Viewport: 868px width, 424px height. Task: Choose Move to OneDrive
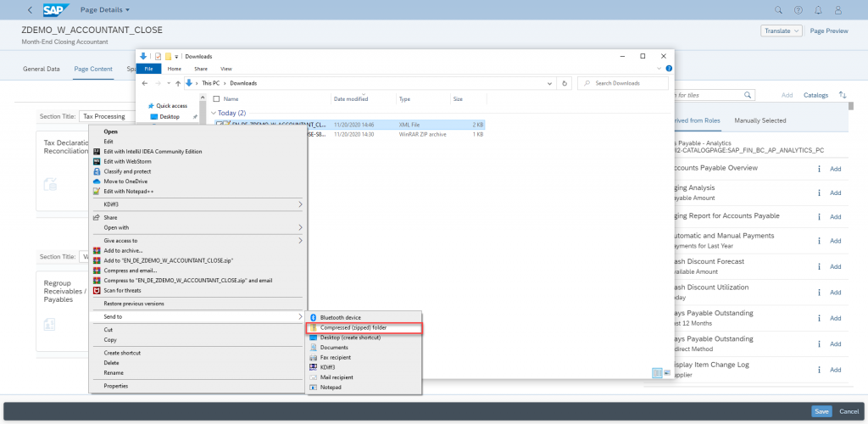[x=125, y=181]
